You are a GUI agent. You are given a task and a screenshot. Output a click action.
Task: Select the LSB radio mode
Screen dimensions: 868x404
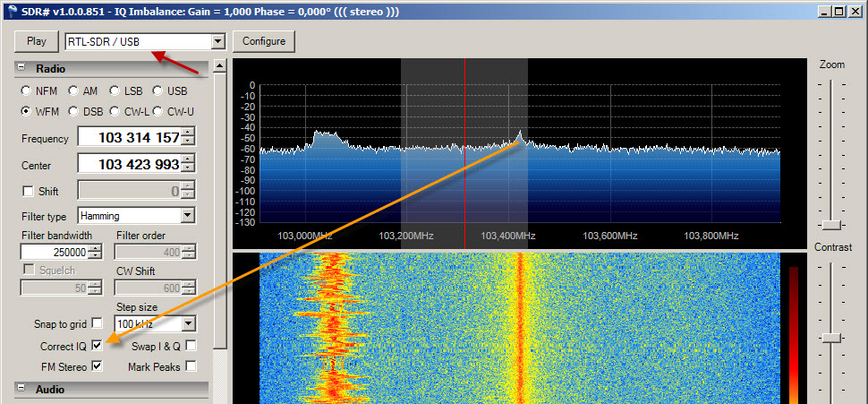click(115, 90)
